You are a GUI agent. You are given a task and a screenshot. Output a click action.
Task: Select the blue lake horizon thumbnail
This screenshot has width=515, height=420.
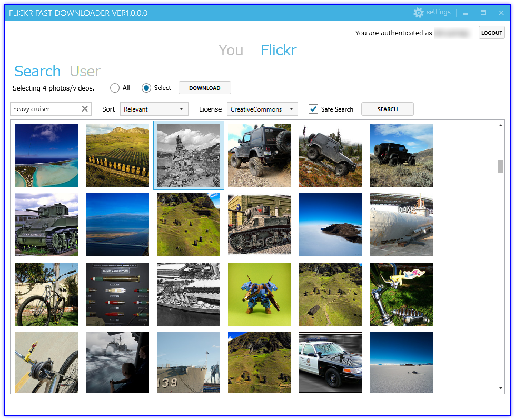point(117,225)
